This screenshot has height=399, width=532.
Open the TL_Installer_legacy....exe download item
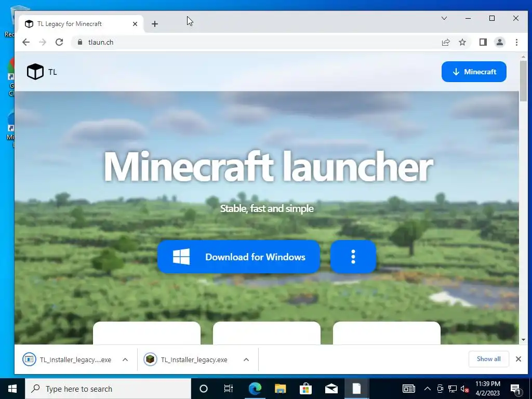67,360
